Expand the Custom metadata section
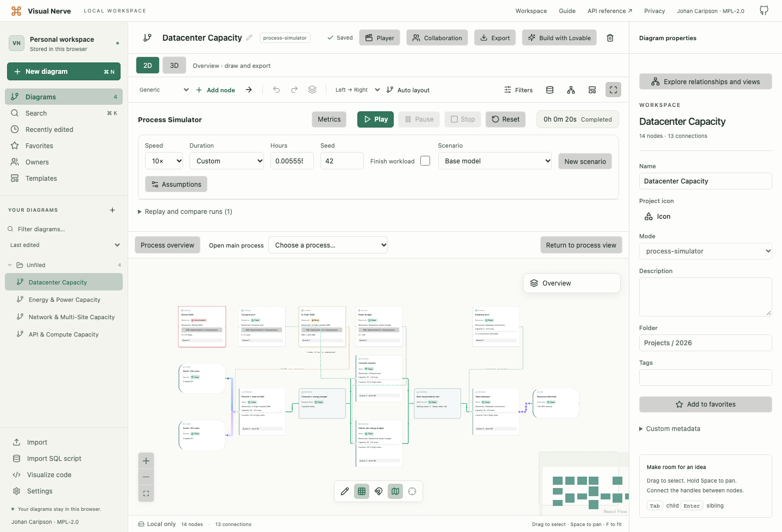The image size is (782, 532). (670, 429)
